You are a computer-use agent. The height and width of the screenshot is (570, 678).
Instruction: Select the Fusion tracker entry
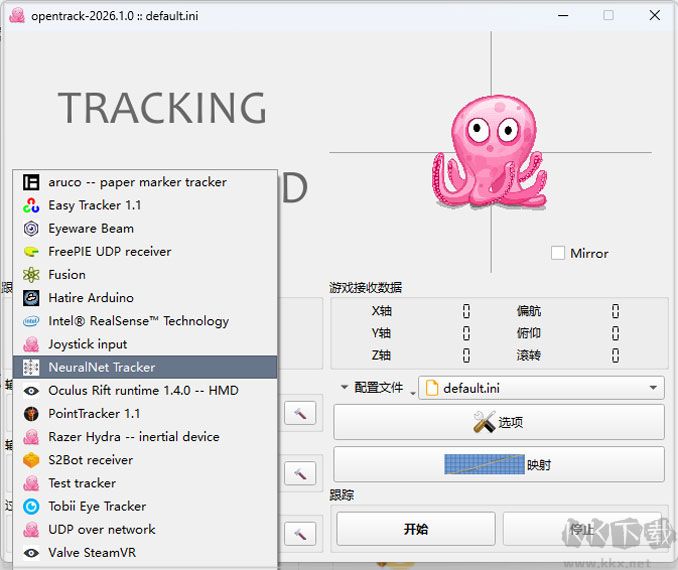click(145, 275)
